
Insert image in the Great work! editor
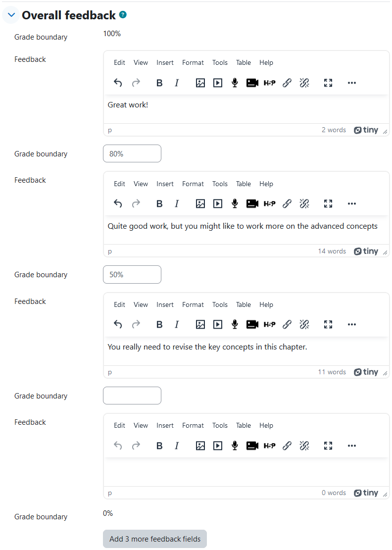pos(200,83)
